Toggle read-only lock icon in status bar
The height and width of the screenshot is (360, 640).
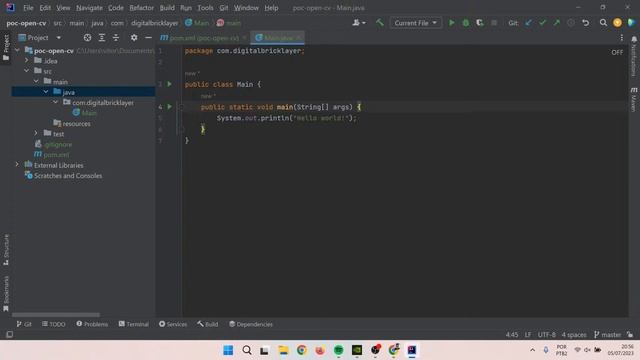630,335
